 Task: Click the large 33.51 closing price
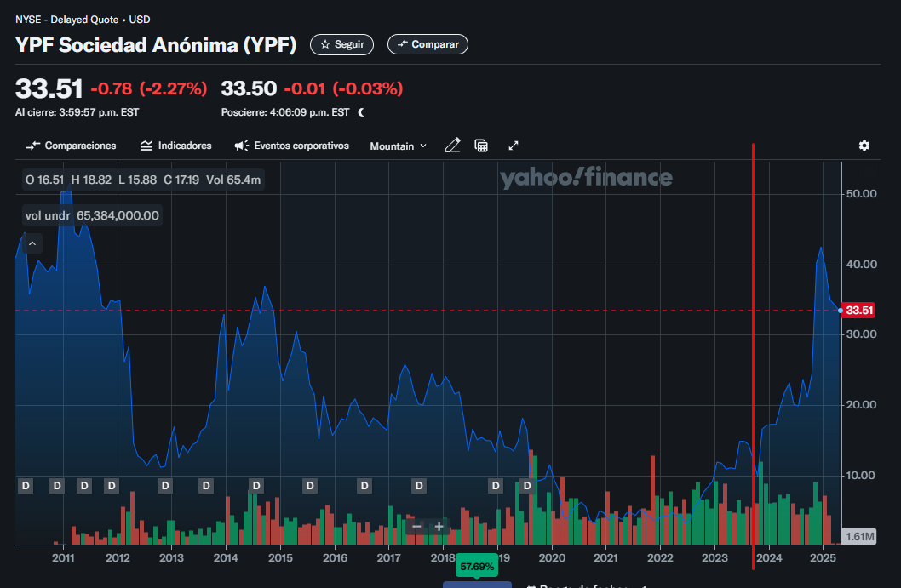49,89
